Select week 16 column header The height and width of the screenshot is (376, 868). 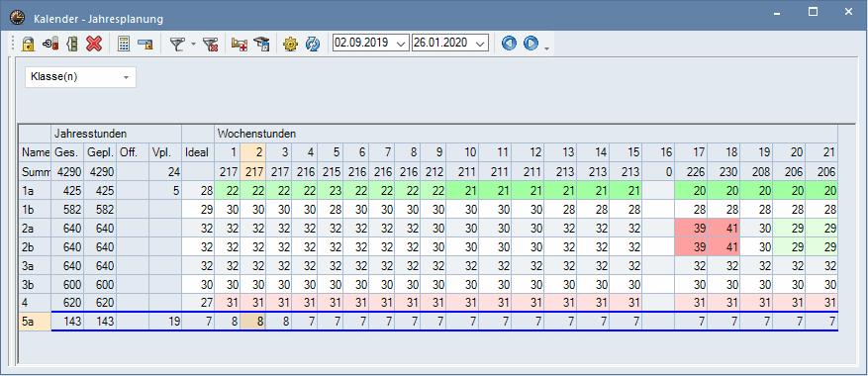click(658, 151)
